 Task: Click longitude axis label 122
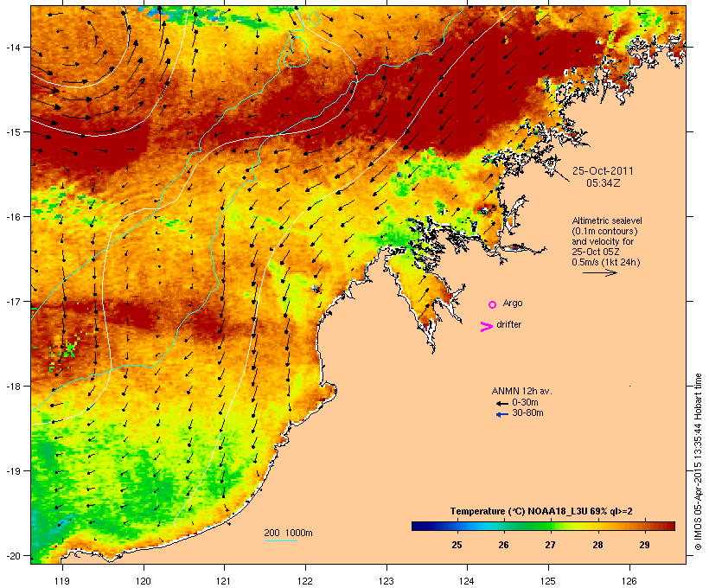pyautogui.click(x=305, y=581)
